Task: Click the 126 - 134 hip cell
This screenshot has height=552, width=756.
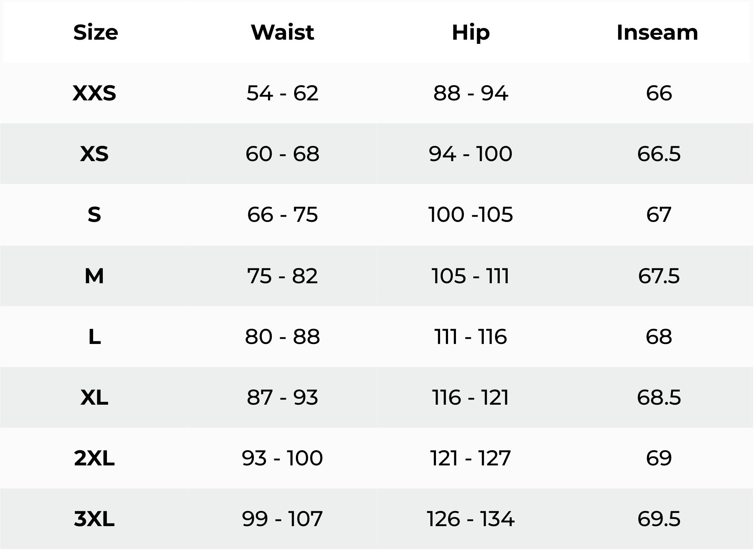Action: [471, 519]
